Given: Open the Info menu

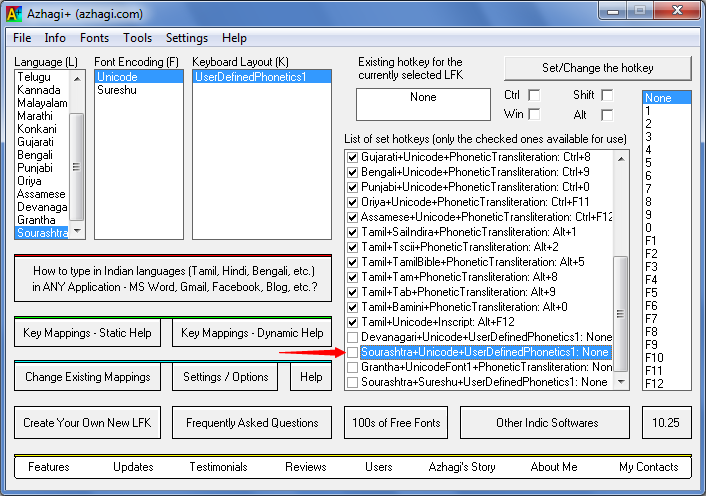Looking at the screenshot, I should pyautogui.click(x=55, y=38).
